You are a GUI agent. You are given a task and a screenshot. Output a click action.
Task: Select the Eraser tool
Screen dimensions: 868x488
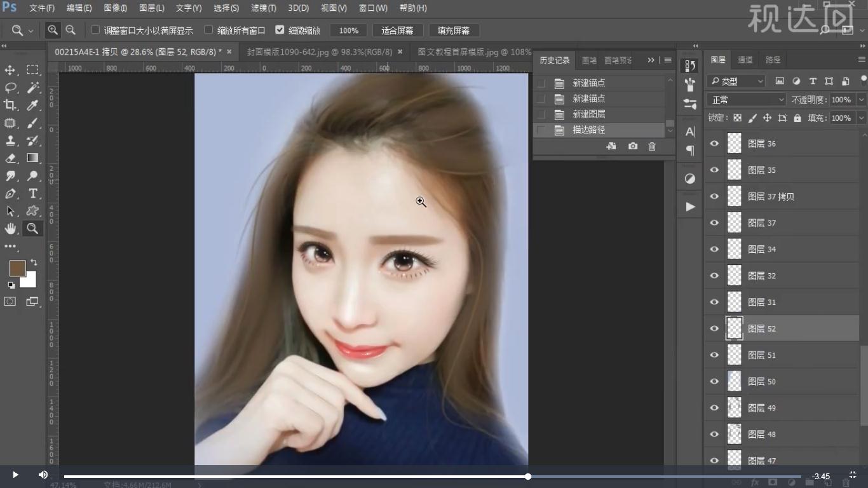[10, 158]
